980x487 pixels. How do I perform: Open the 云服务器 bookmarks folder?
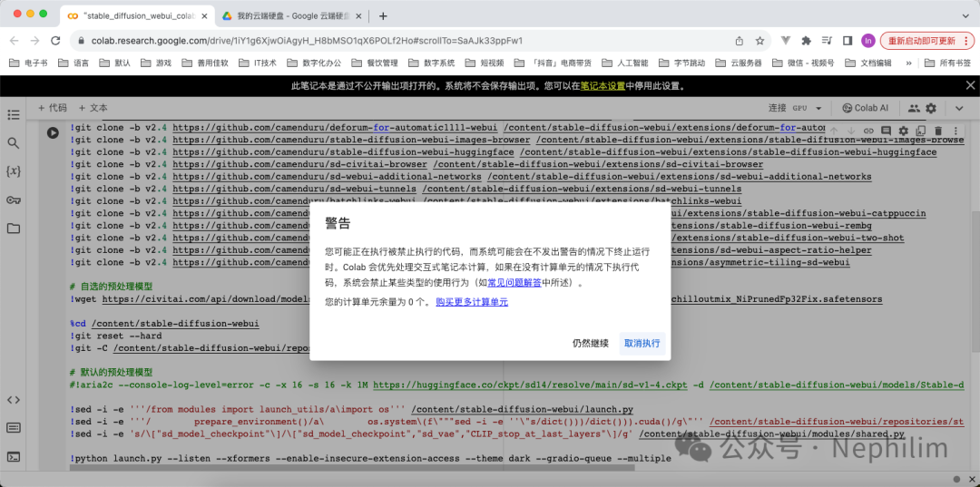(x=740, y=63)
